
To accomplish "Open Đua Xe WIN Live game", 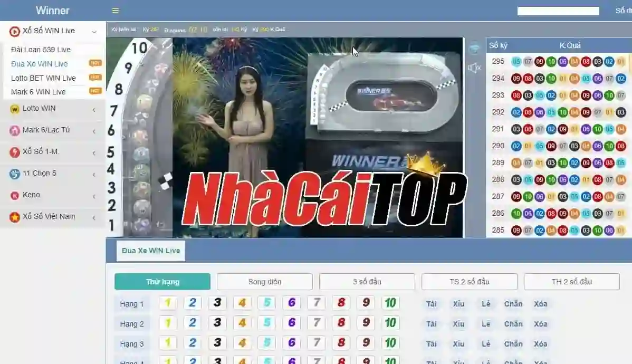I will pos(39,64).
